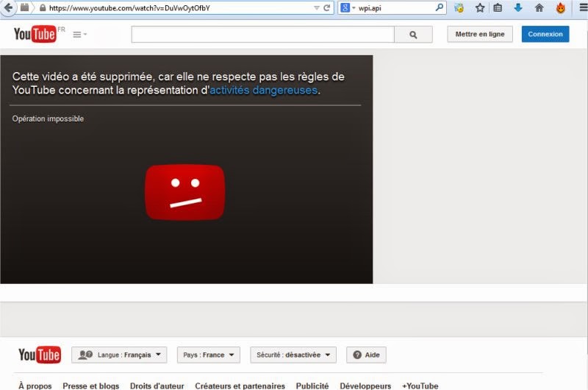Click the YouTube logo in the header
The height and width of the screenshot is (390, 588).
tap(35, 34)
